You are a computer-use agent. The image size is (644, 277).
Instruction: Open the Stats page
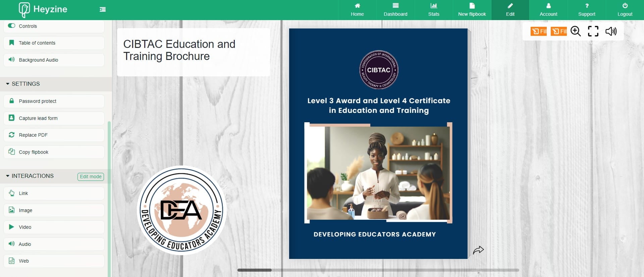(434, 10)
